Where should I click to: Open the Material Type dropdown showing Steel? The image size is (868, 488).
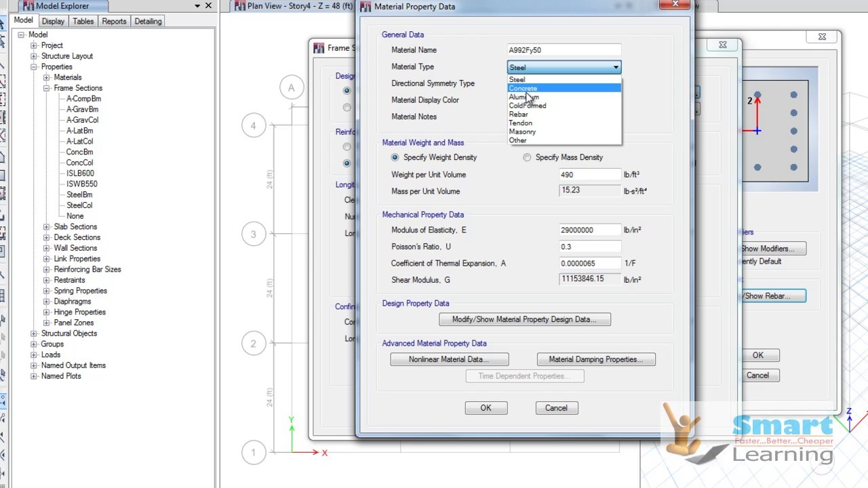(564, 67)
